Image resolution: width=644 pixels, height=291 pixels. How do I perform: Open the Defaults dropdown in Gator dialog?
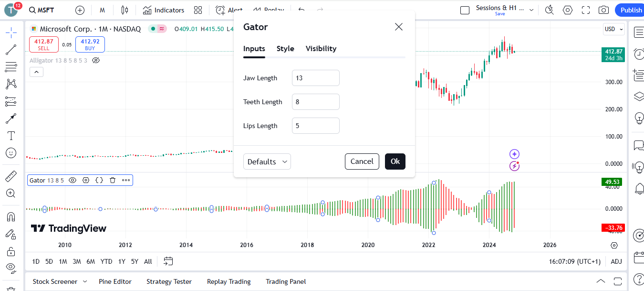(267, 162)
